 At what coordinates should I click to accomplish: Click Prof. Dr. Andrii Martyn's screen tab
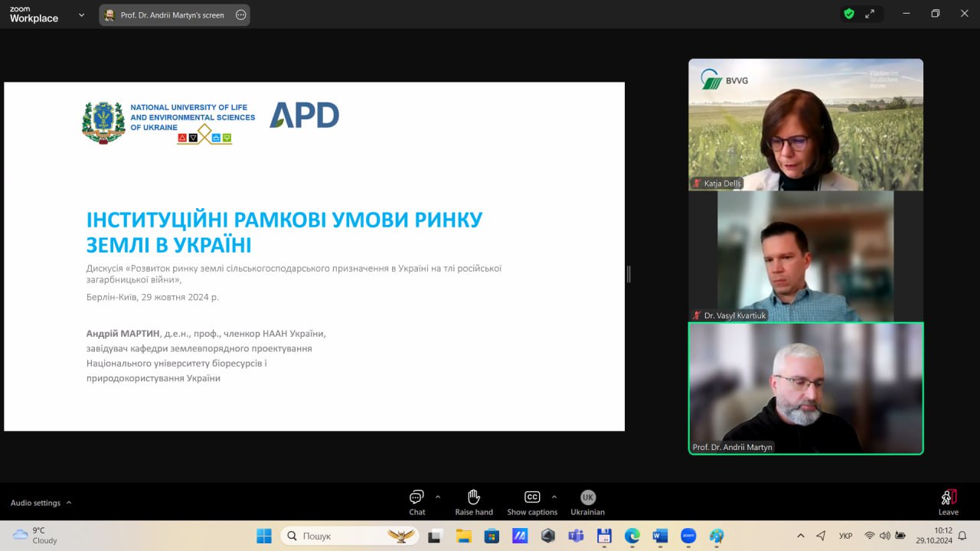click(x=172, y=15)
